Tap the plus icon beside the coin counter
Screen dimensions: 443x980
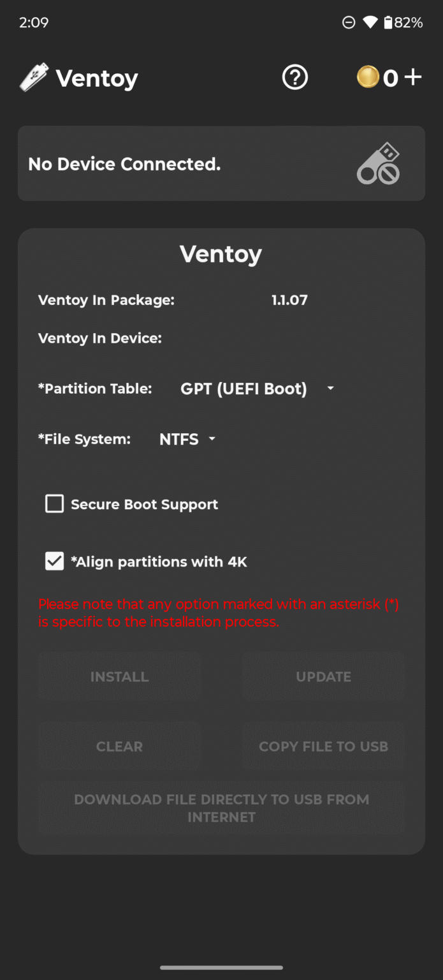pos(414,77)
